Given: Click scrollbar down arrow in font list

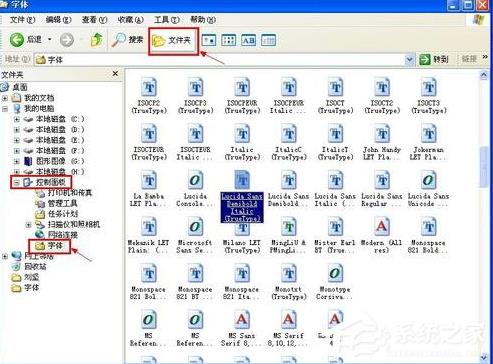Looking at the screenshot, I should point(484,357).
